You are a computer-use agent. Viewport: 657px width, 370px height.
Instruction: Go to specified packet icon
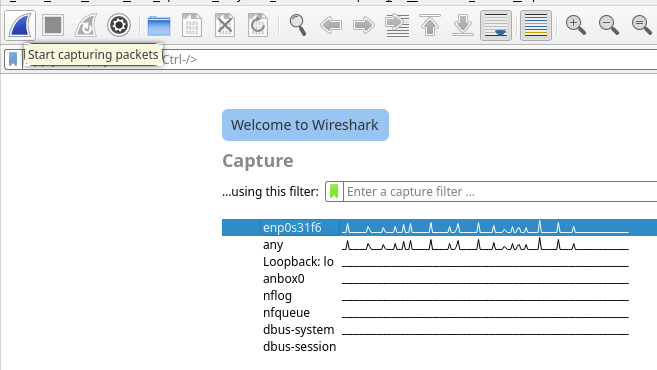[397, 25]
